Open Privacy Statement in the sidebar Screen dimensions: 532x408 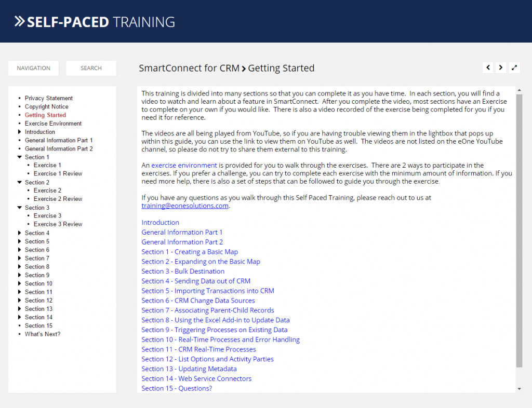(x=48, y=98)
